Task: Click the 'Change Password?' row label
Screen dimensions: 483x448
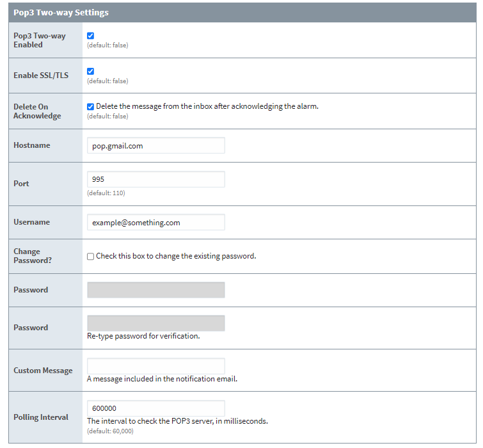Action: click(x=33, y=256)
